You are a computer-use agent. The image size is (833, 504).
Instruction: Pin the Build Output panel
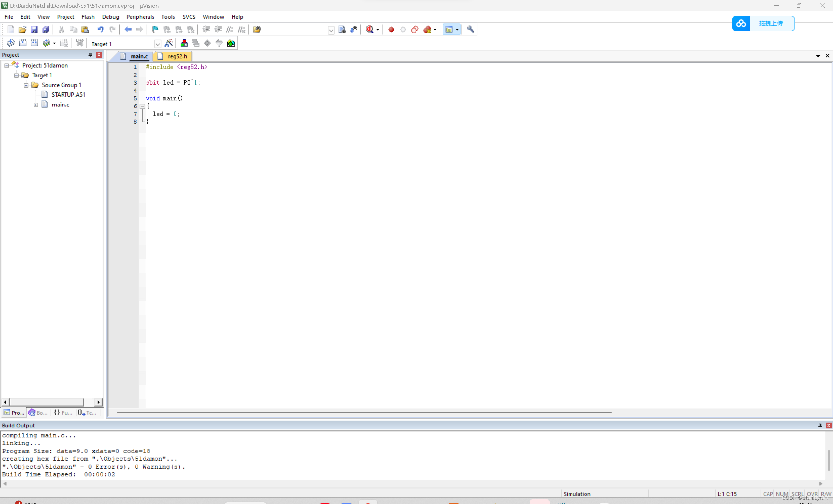click(820, 425)
